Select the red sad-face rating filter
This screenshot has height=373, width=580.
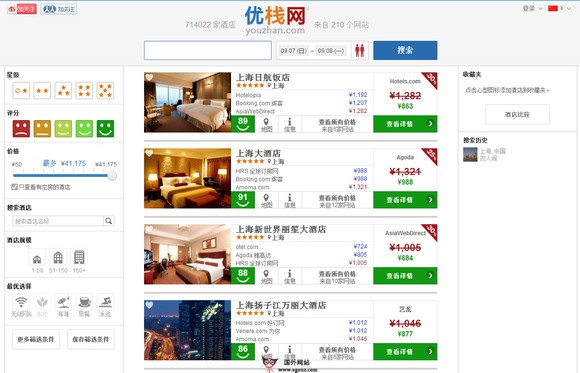pyautogui.click(x=21, y=129)
